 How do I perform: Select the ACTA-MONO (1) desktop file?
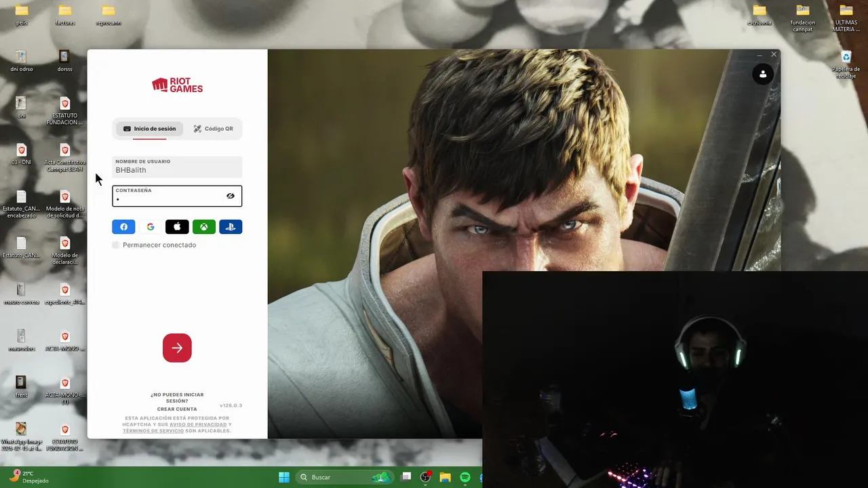click(x=65, y=391)
